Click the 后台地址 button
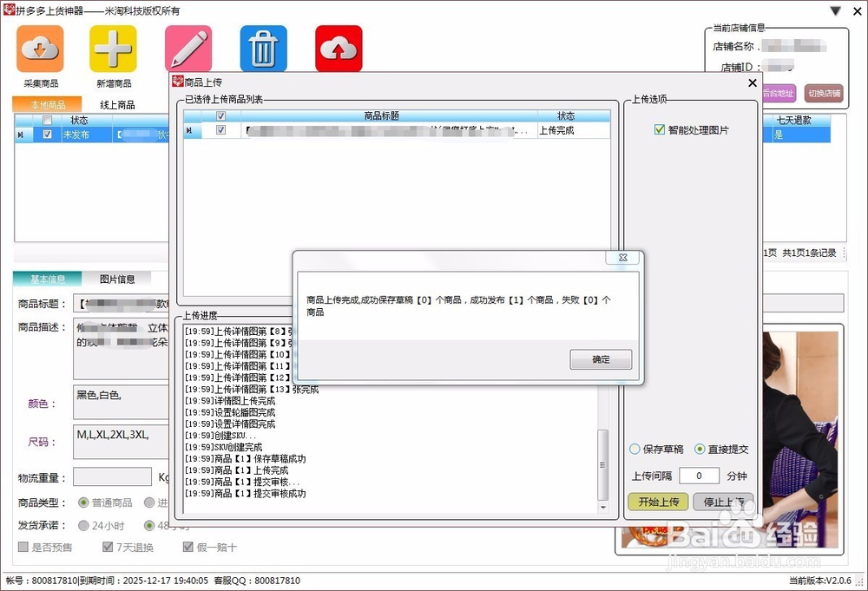This screenshot has width=868, height=591. pos(779,93)
